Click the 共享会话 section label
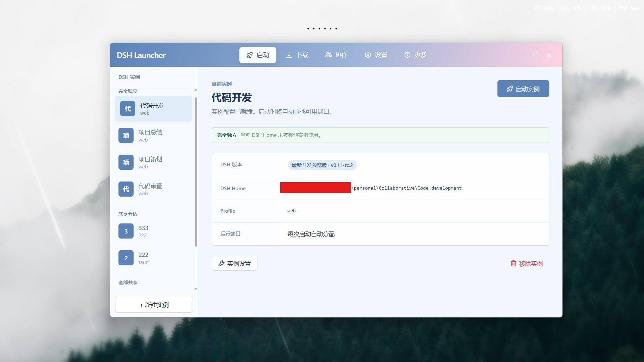The height and width of the screenshot is (362, 644). (x=128, y=214)
